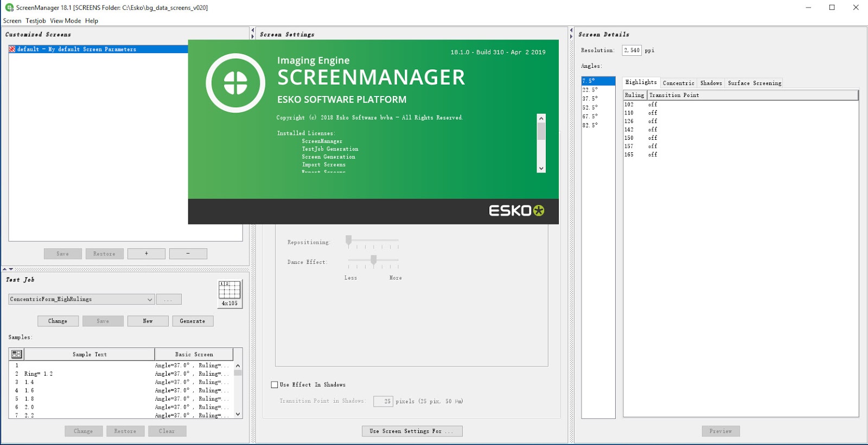Click the Dance Effect slider handle

374,261
